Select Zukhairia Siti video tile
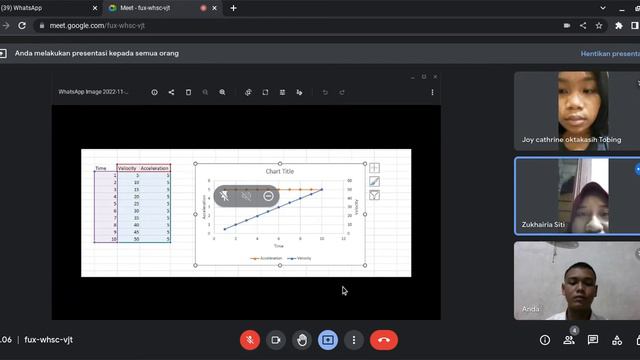 tap(577, 196)
